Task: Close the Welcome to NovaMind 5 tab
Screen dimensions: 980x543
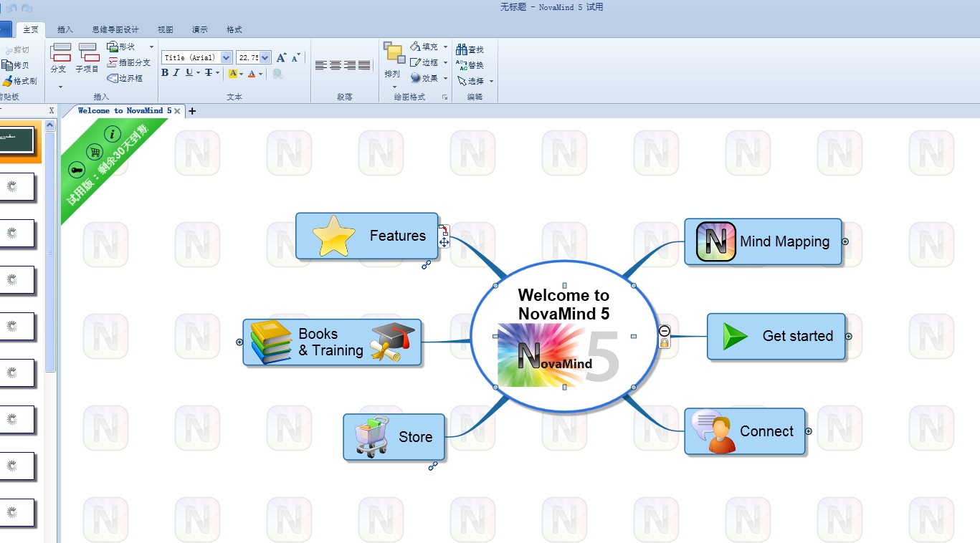Action: (x=177, y=111)
